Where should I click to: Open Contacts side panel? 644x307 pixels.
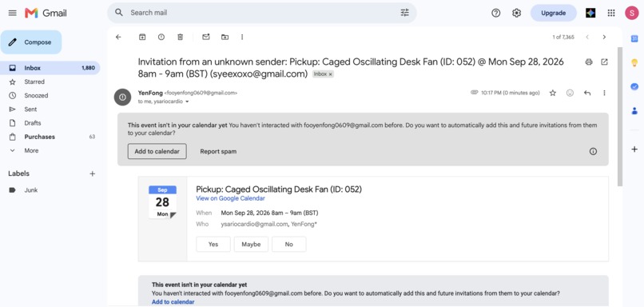pos(634,110)
